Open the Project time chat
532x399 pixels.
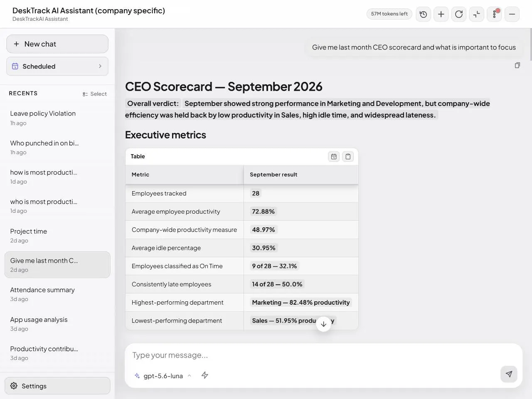[57, 235]
